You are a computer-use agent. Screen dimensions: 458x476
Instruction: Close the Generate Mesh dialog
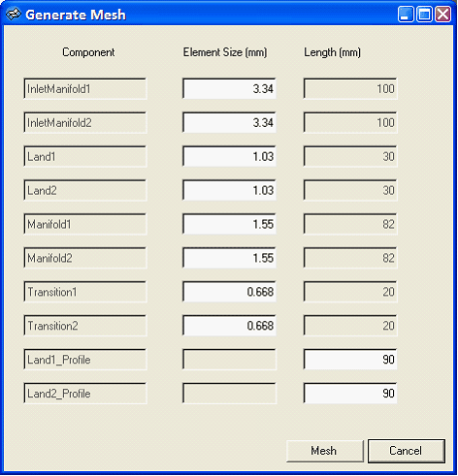click(x=442, y=15)
